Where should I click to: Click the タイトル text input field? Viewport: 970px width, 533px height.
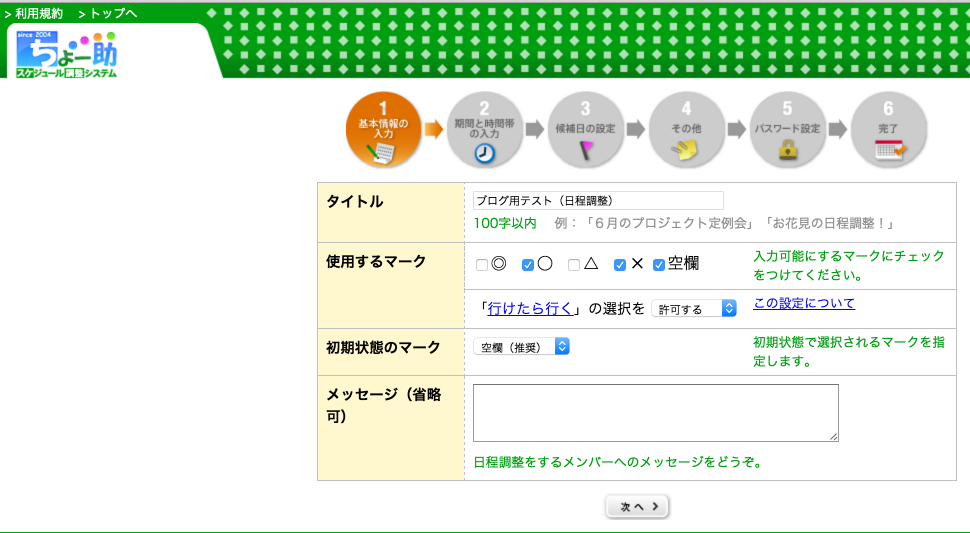coord(598,200)
